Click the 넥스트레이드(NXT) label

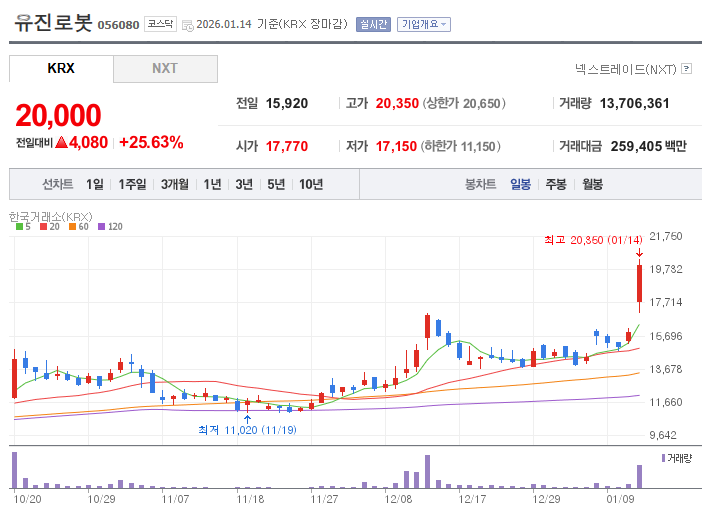625,69
